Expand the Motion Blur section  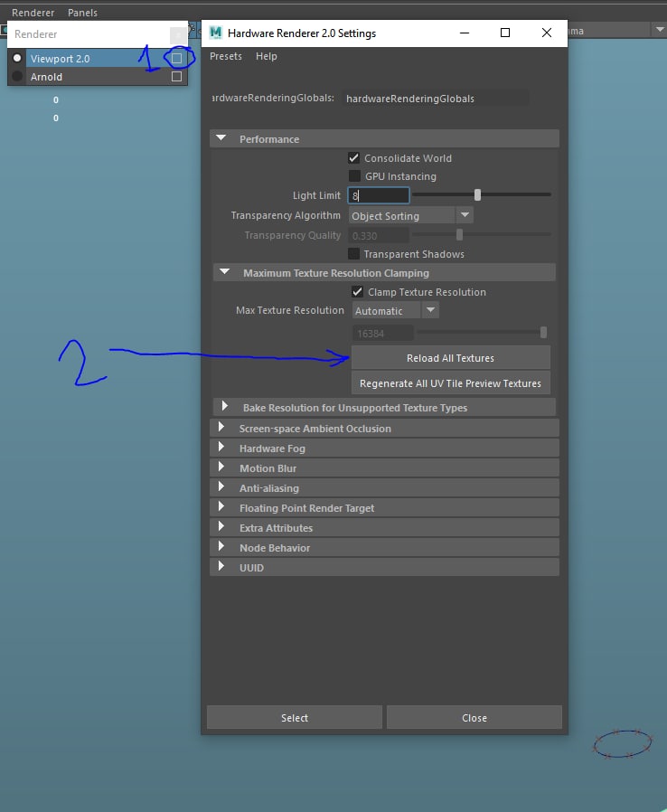[221, 467]
